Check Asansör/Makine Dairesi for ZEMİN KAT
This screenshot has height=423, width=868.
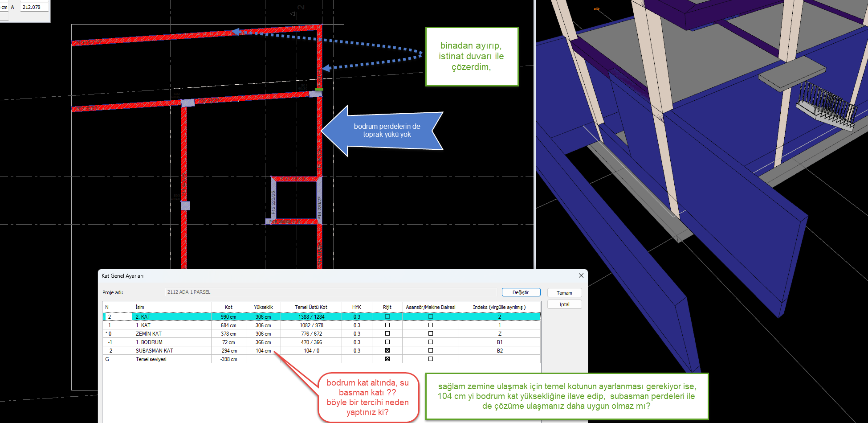coord(430,334)
